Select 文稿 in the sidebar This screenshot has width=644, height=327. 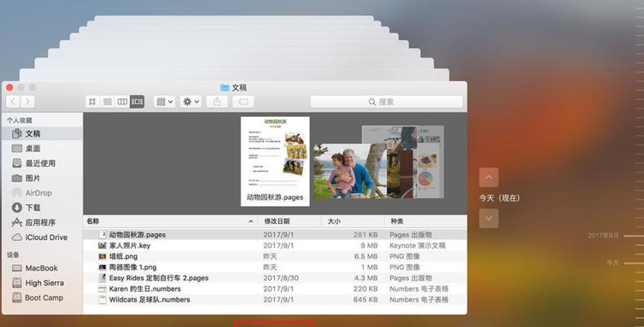click(x=42, y=133)
